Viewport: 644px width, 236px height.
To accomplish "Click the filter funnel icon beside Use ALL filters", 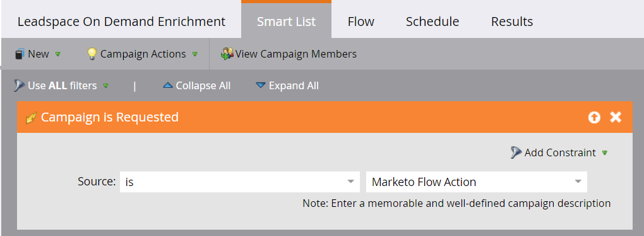I will 20,85.
